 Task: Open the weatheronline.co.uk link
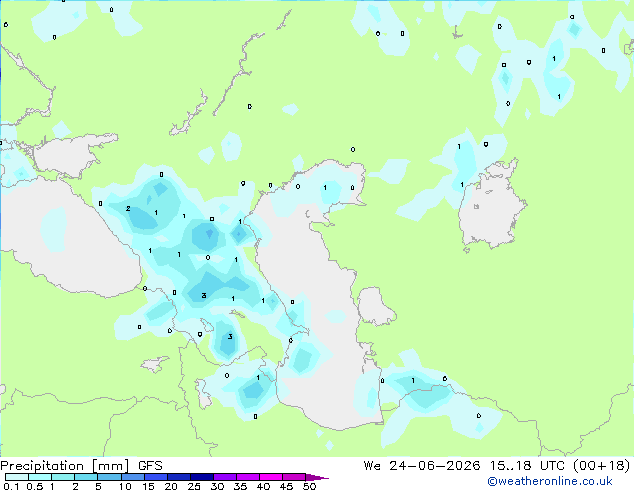click(549, 481)
